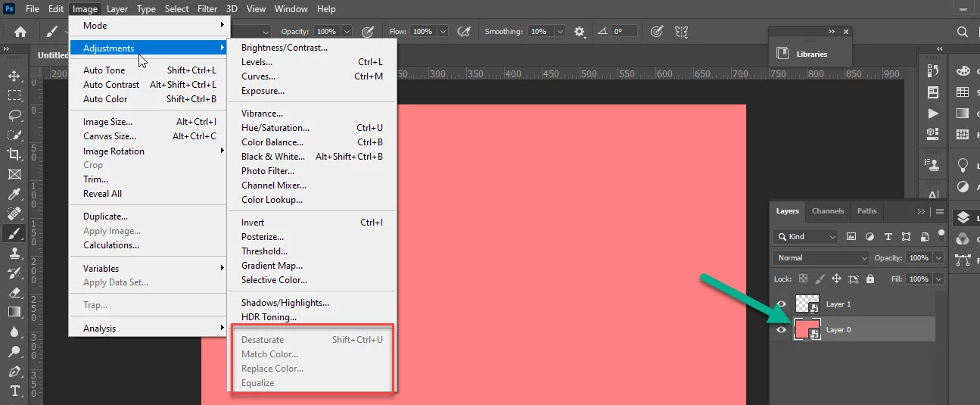Expand the Mode submenu
Viewport: 980px width, 405px height.
pos(148,26)
